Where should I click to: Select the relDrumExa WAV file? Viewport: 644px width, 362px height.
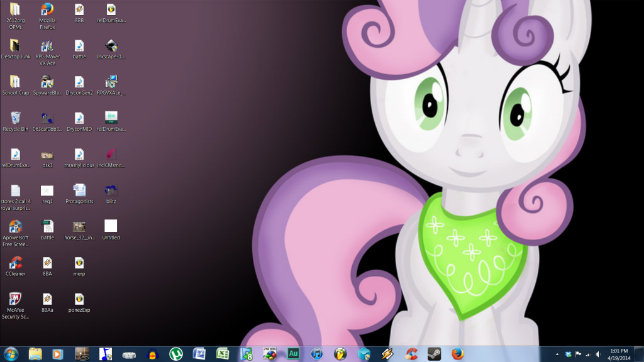15,158
